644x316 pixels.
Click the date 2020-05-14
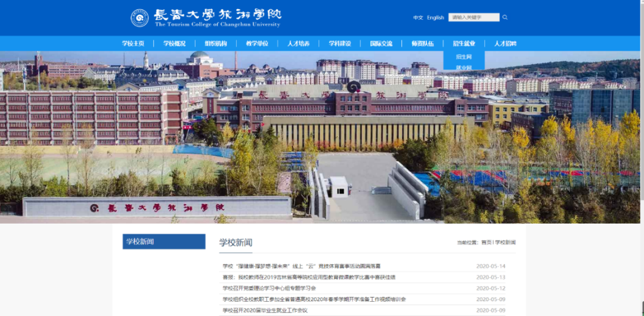[491, 267]
